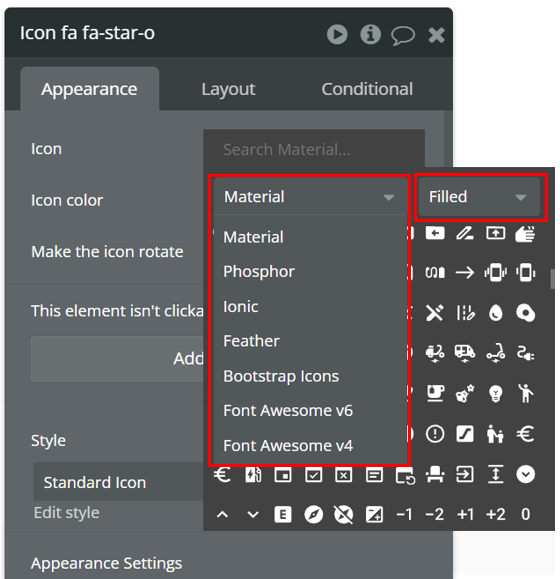Pick the escalator stairs icon
This screenshot has height=579, width=560.
click(465, 434)
